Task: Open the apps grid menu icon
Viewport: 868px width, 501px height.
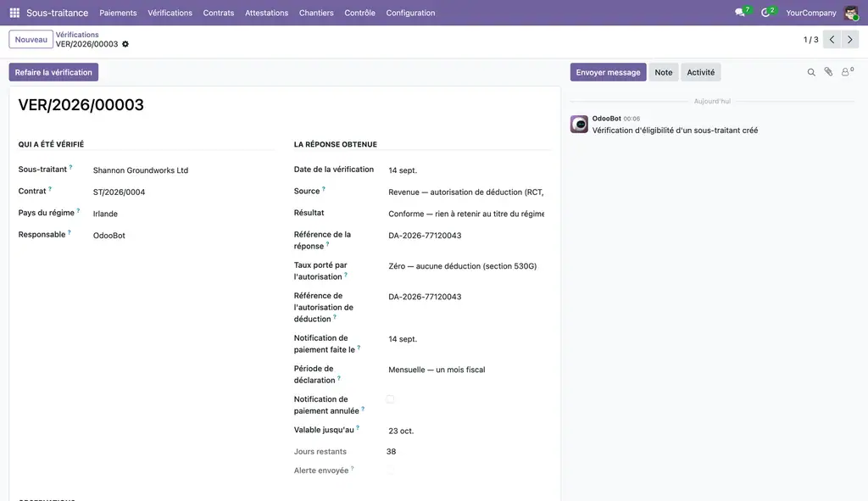Action: [x=14, y=13]
